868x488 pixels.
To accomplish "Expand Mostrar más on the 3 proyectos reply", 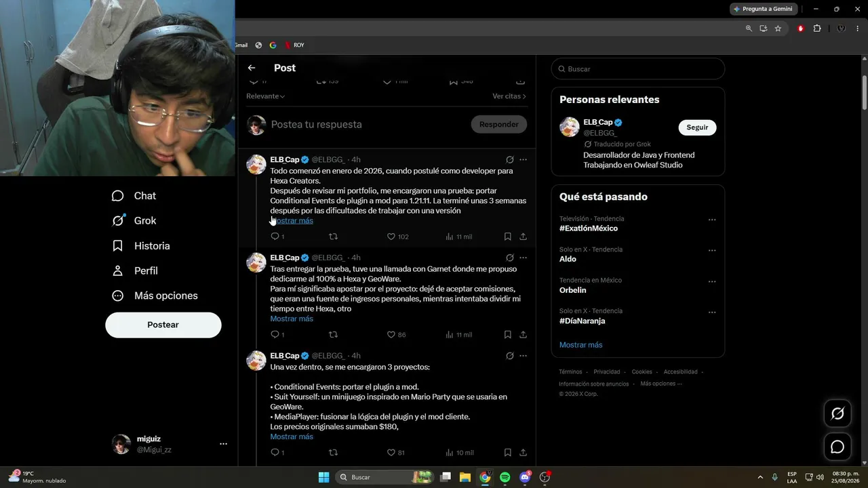I will coord(292,436).
